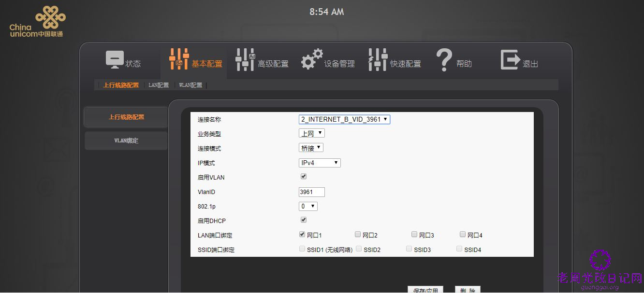Click into the VlanID input field

click(x=312, y=192)
